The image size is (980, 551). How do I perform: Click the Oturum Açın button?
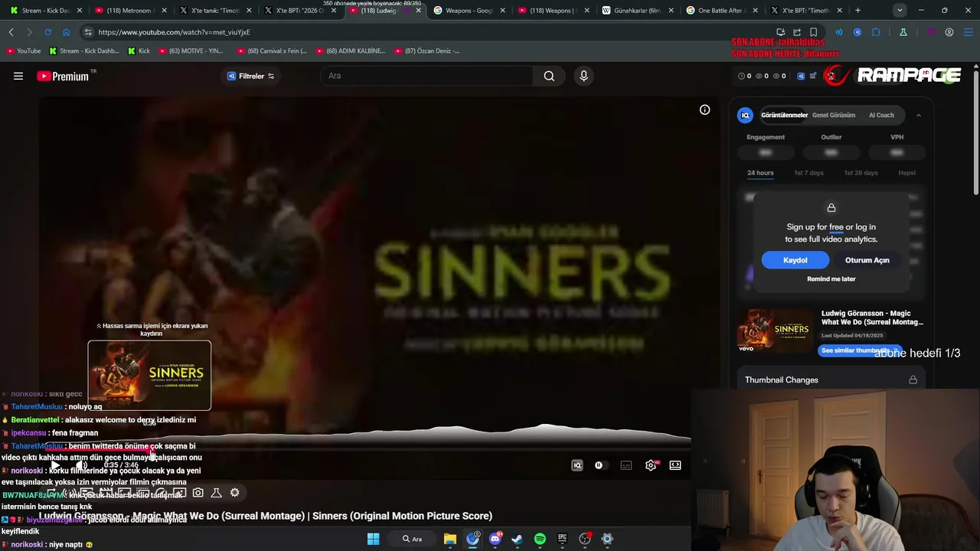[867, 260]
